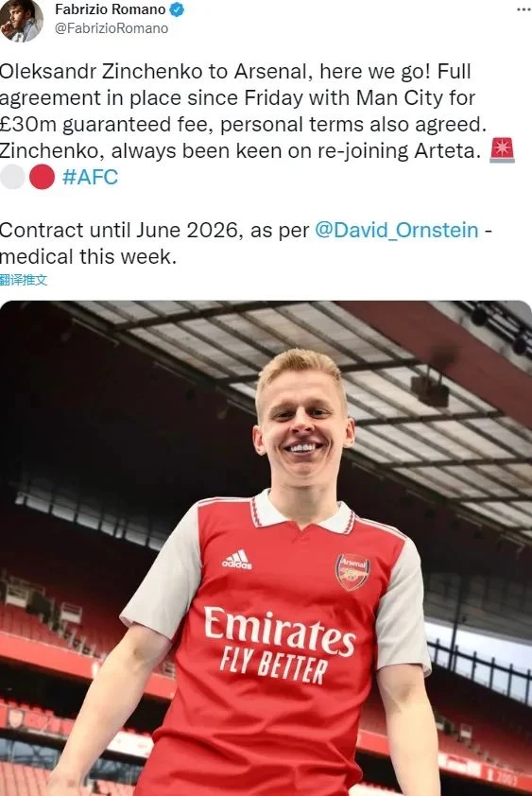
Task: Click the blue verified badge
Action: coord(177,9)
